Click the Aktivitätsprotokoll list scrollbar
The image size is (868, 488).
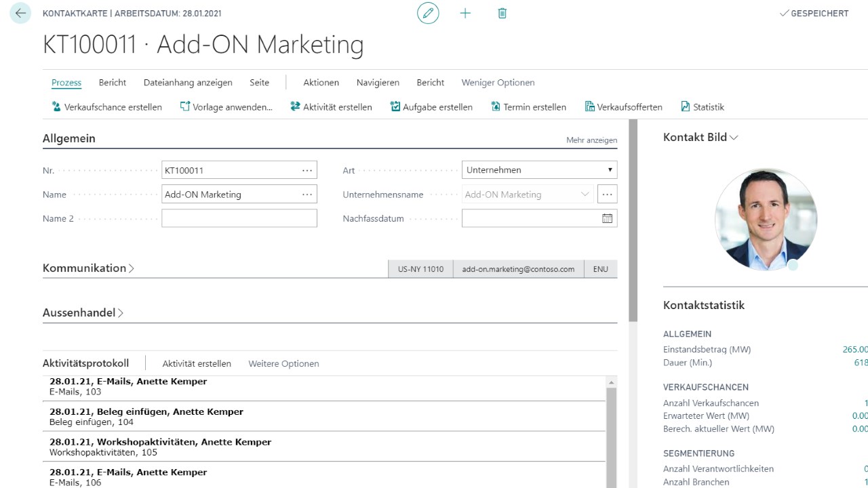[x=611, y=434]
